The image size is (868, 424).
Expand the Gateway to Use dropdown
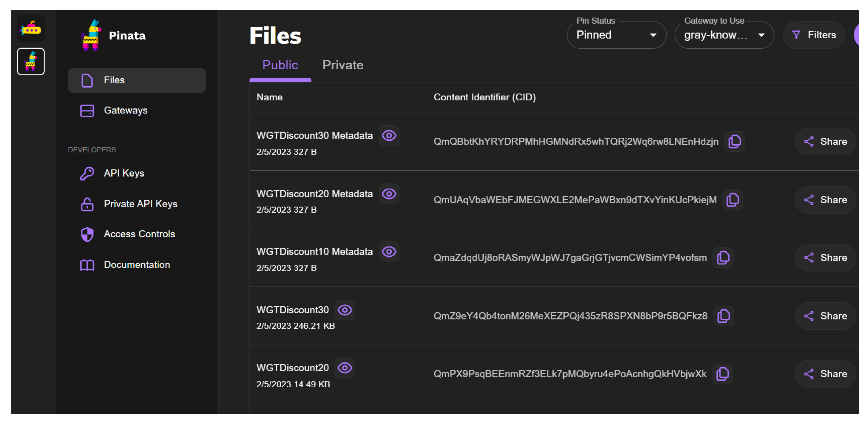click(x=724, y=35)
